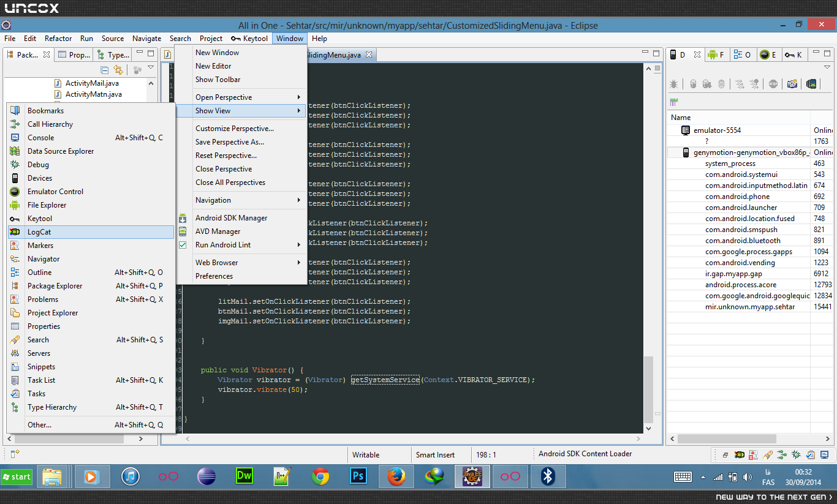Expand the Web Browser submenu
This screenshot has height=504, width=837.
pos(241,263)
